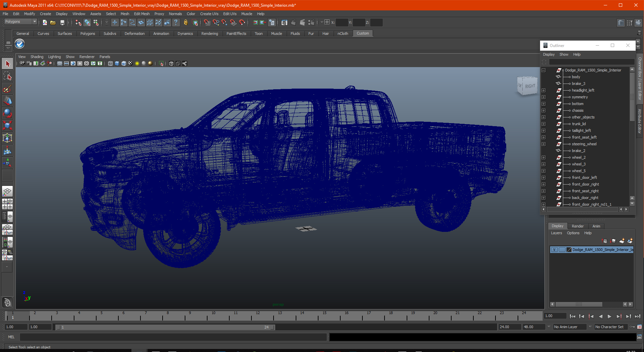
Task: Toggle smooth shade all blue cube icon
Action: 117,63
